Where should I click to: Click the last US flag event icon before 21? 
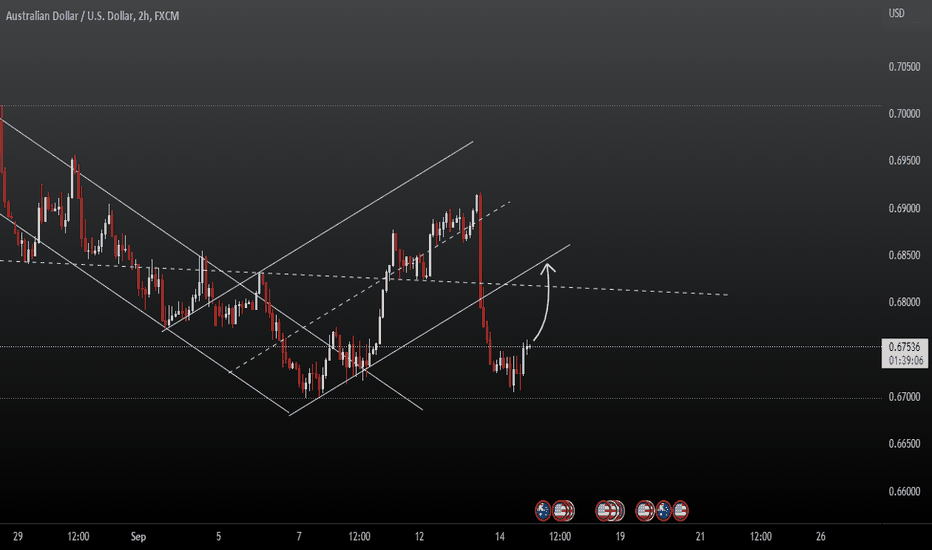click(681, 511)
